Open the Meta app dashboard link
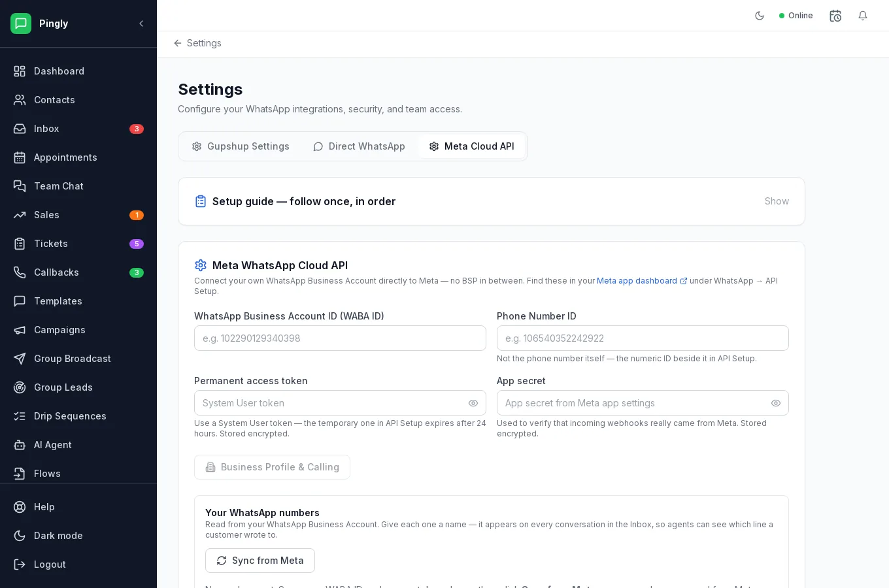The image size is (889, 588). [642, 281]
